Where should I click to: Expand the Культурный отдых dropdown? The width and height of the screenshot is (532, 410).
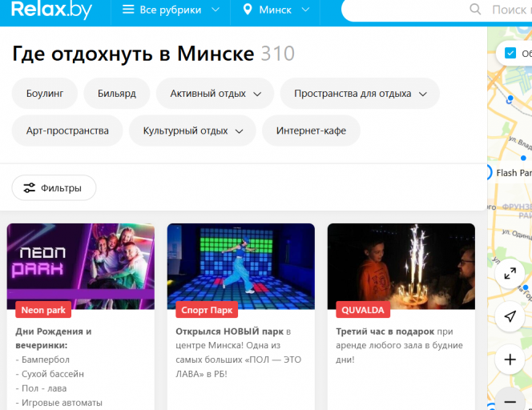192,131
